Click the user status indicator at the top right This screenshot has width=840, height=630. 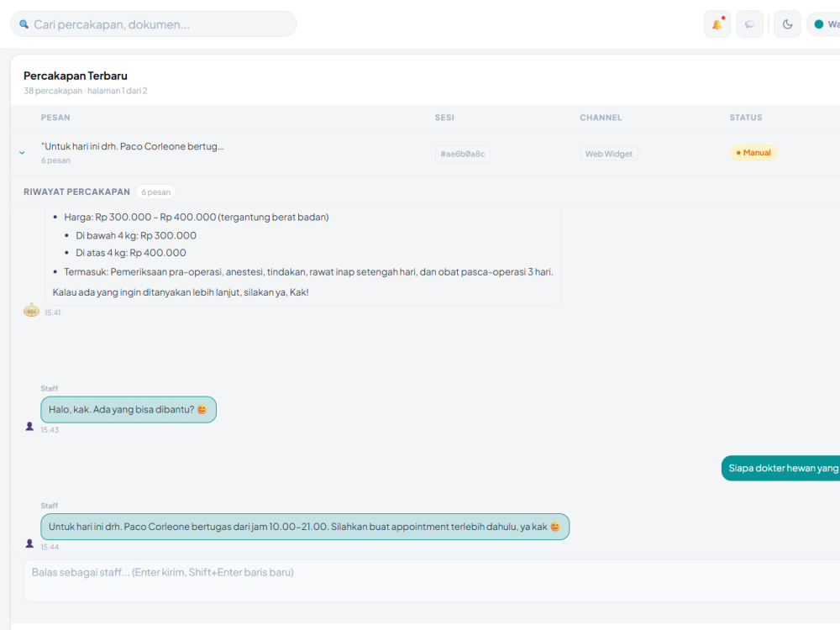[x=824, y=24]
